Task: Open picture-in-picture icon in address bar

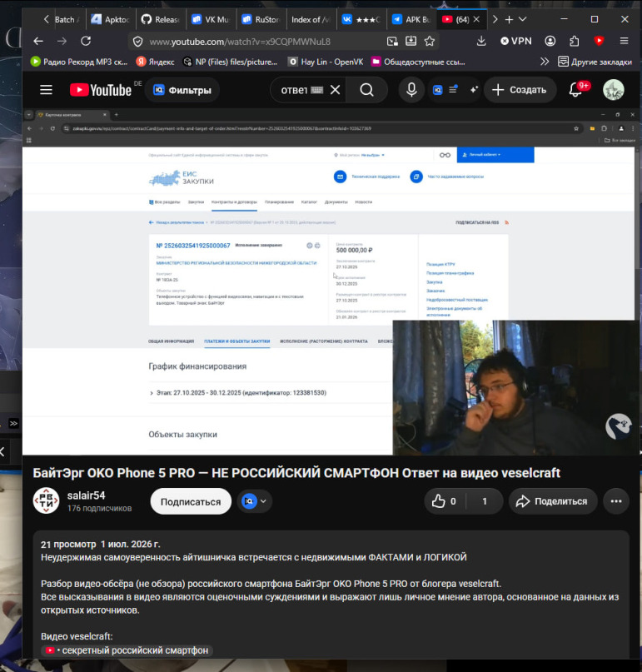Action: (392, 41)
